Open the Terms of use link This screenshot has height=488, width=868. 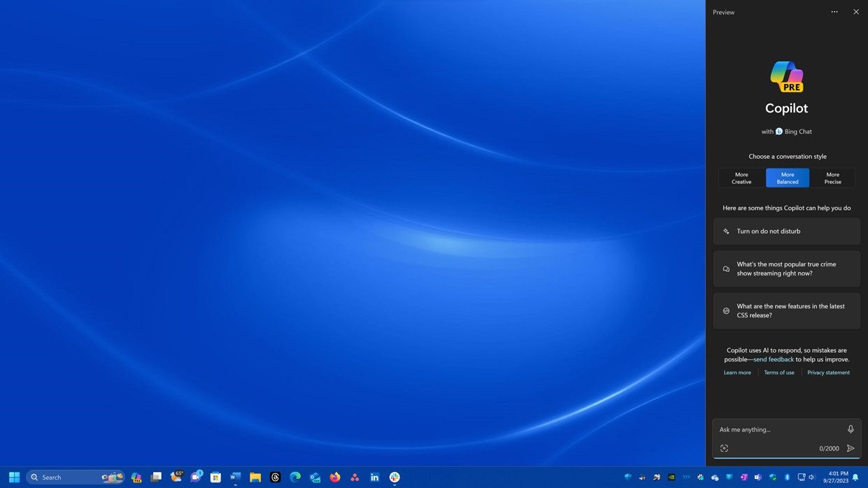(779, 373)
